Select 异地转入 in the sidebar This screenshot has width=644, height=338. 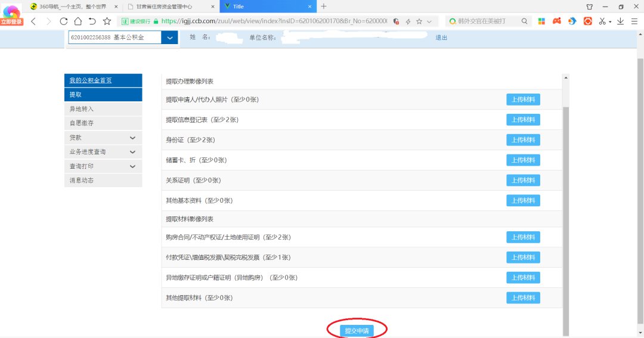(82, 109)
